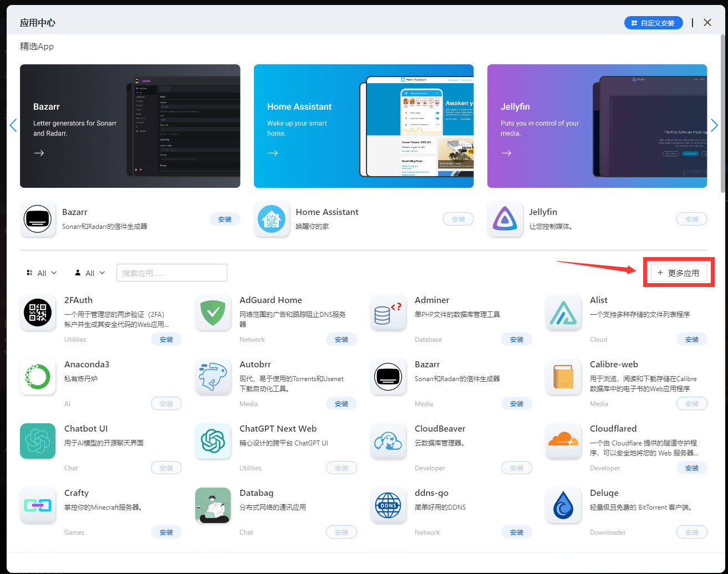Open the Adminer database icon

click(388, 312)
